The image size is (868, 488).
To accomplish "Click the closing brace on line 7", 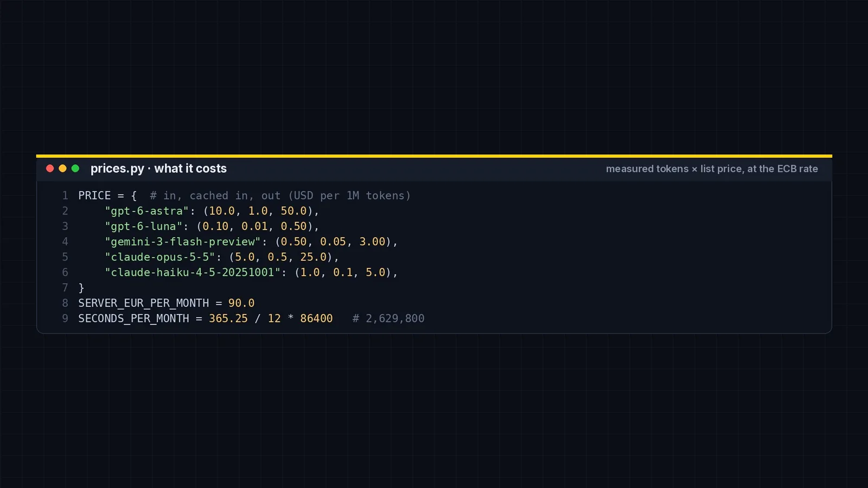I will point(81,287).
